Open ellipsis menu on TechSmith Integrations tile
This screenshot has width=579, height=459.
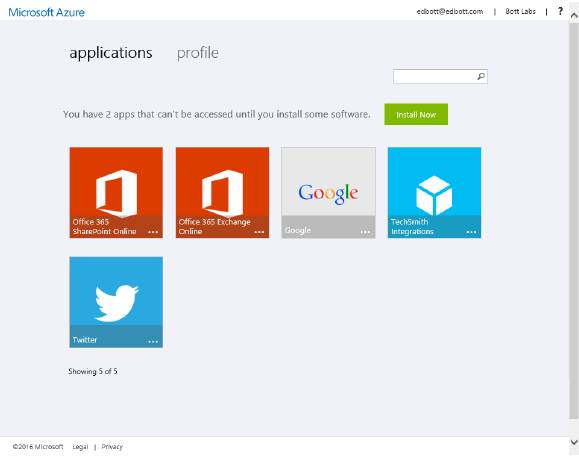point(471,232)
